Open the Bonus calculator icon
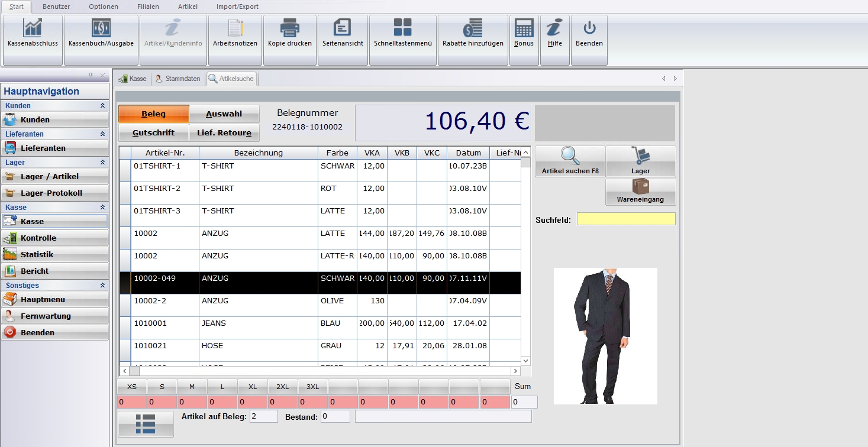The width and height of the screenshot is (868, 447). coord(524,28)
